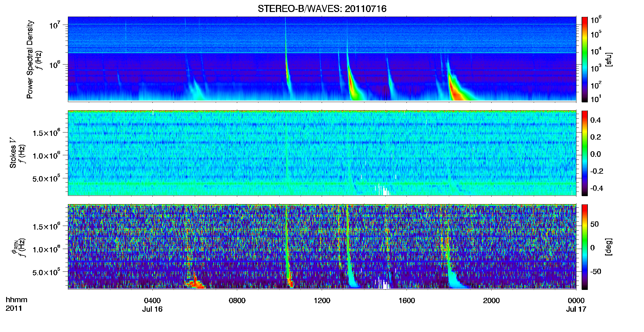Viewport: 644px width, 332px height.
Task: Click the Stokes V color bar
Action: (x=585, y=153)
